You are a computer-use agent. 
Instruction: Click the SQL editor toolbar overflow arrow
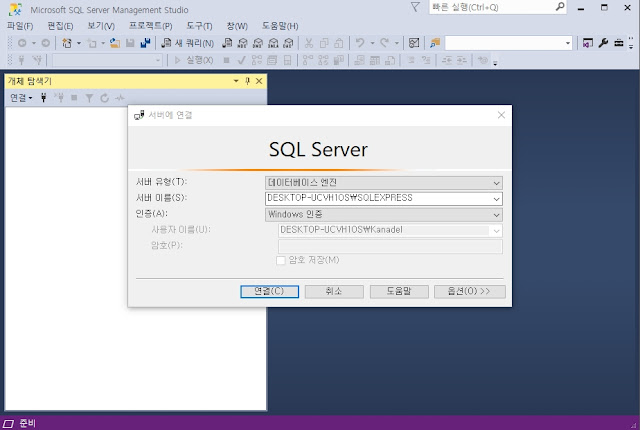tap(495, 63)
